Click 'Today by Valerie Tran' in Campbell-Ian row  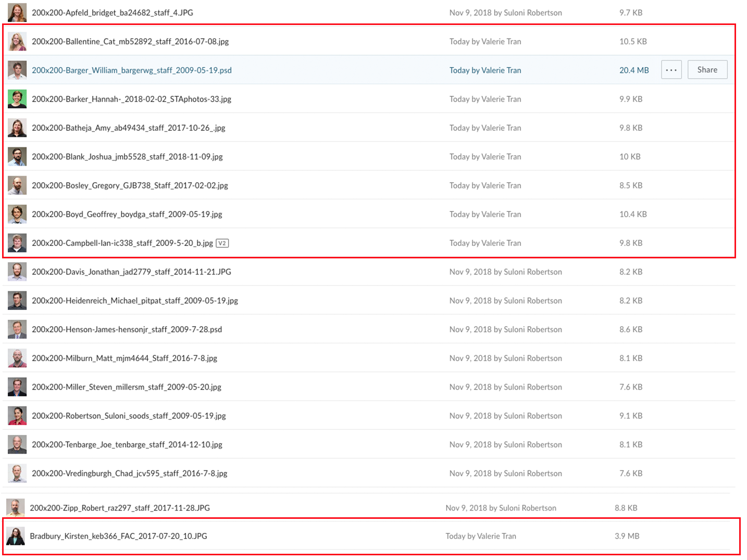pyautogui.click(x=485, y=243)
